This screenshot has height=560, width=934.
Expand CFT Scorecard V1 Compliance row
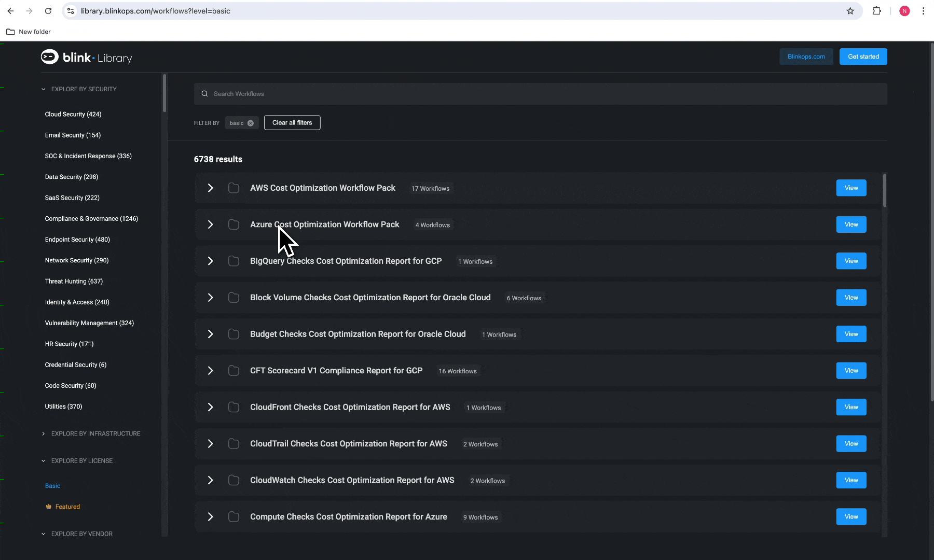(x=210, y=371)
